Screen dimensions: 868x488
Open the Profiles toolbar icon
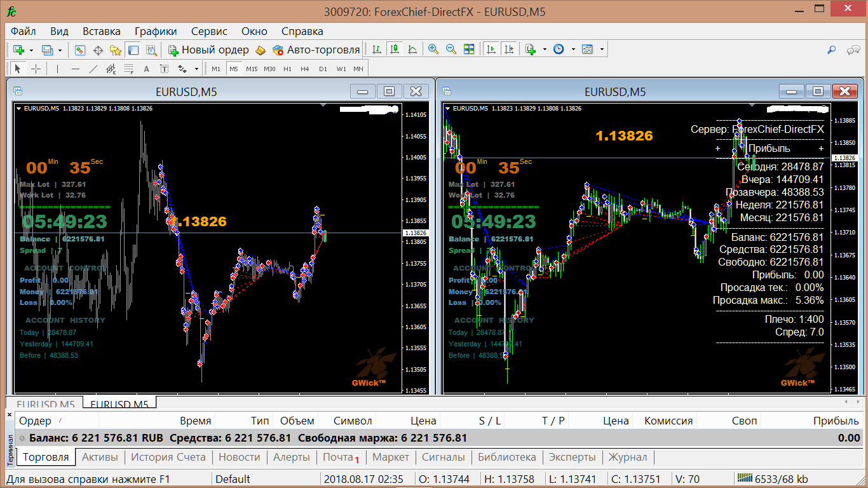click(47, 50)
